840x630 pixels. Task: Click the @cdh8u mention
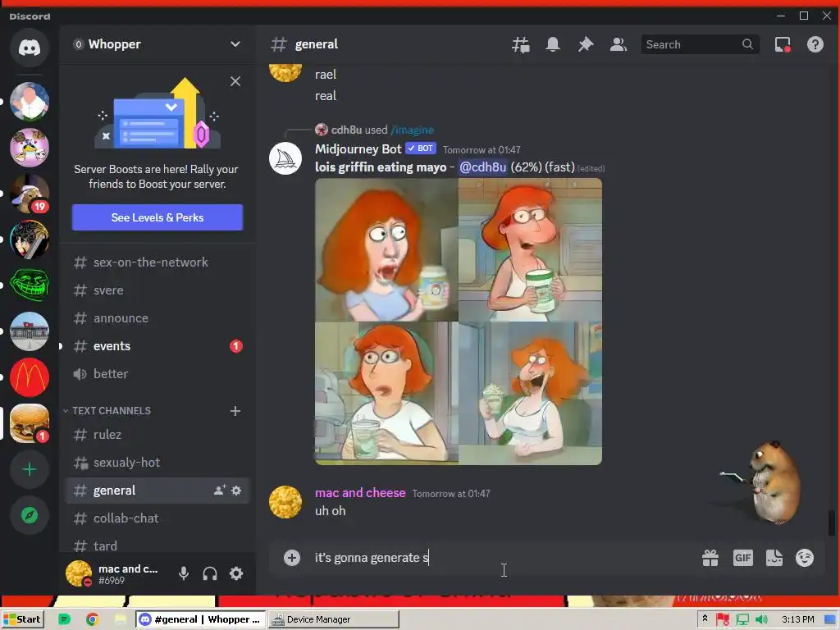[x=482, y=167]
